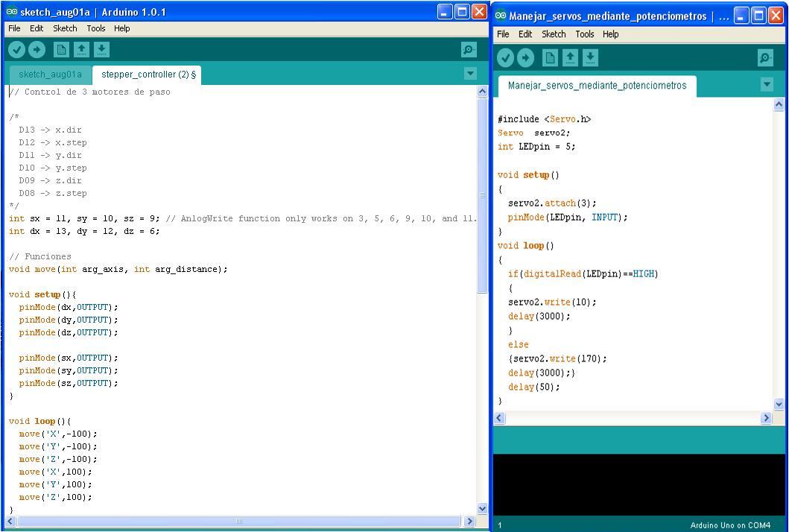Click scroll up arrow in sketch_aug01a editor

tap(482, 91)
